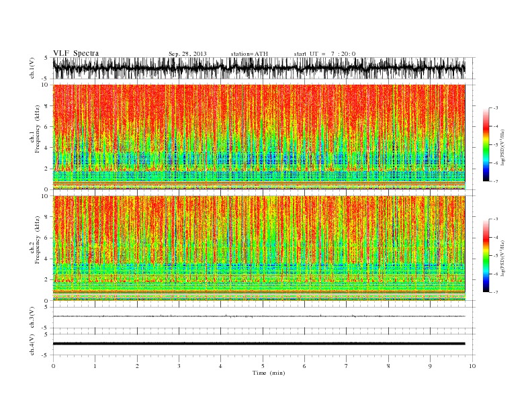Click the "ch.3(V)" axis label
Viewport: 532px width, 411px height.
32,318
